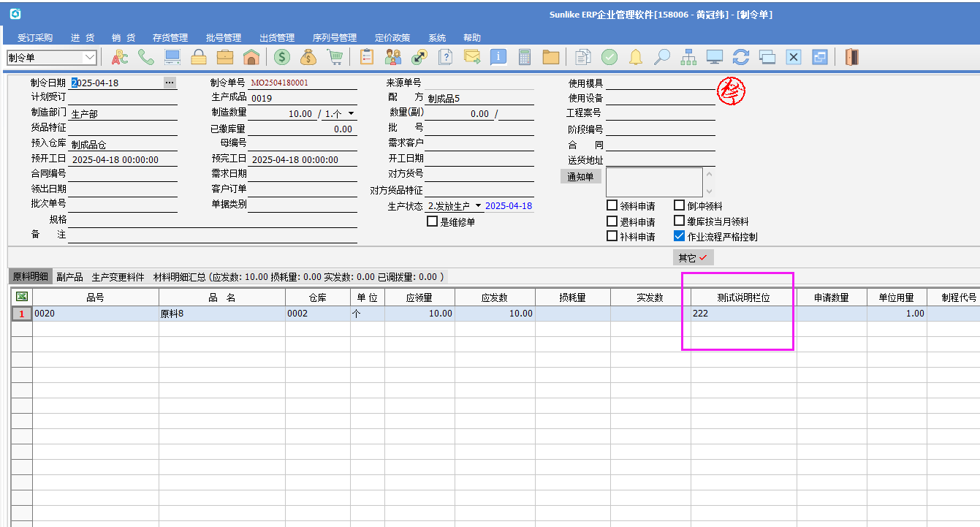Open the 制造数量 unit dropdown
This screenshot has width=980, height=527.
pyautogui.click(x=351, y=114)
